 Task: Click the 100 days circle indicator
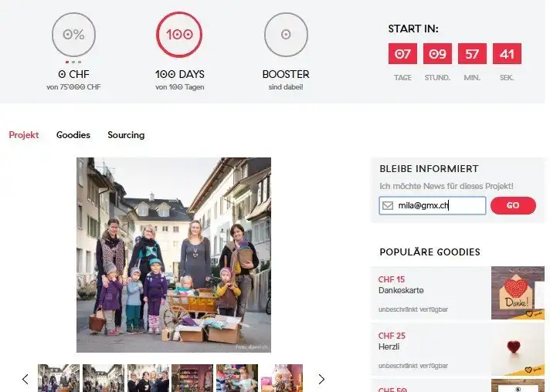click(179, 35)
